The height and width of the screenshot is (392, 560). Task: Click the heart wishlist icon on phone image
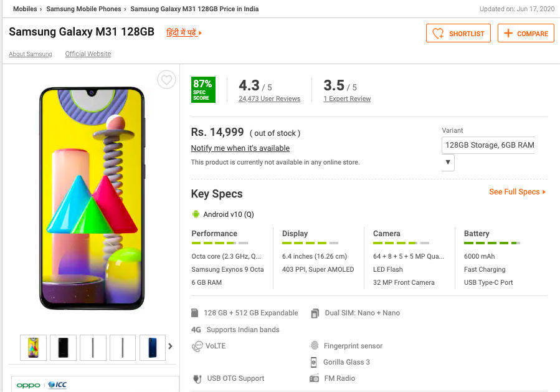click(x=166, y=80)
